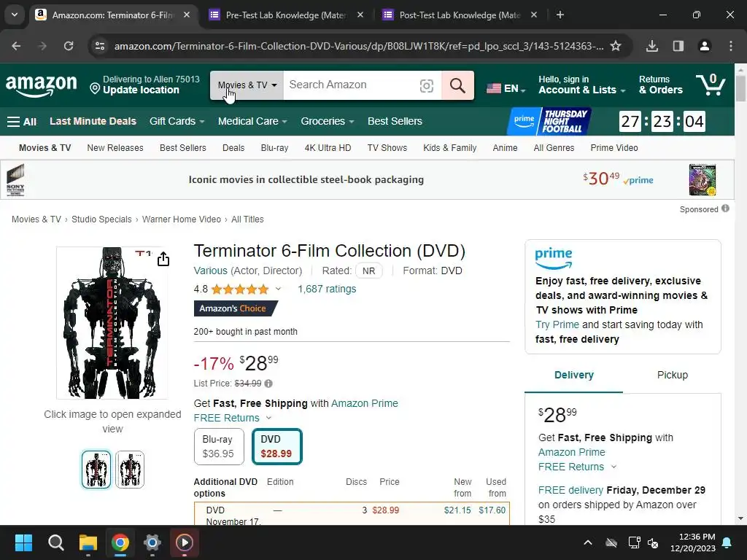Open Settings app in taskbar
The width and height of the screenshot is (747, 560).
[152, 542]
